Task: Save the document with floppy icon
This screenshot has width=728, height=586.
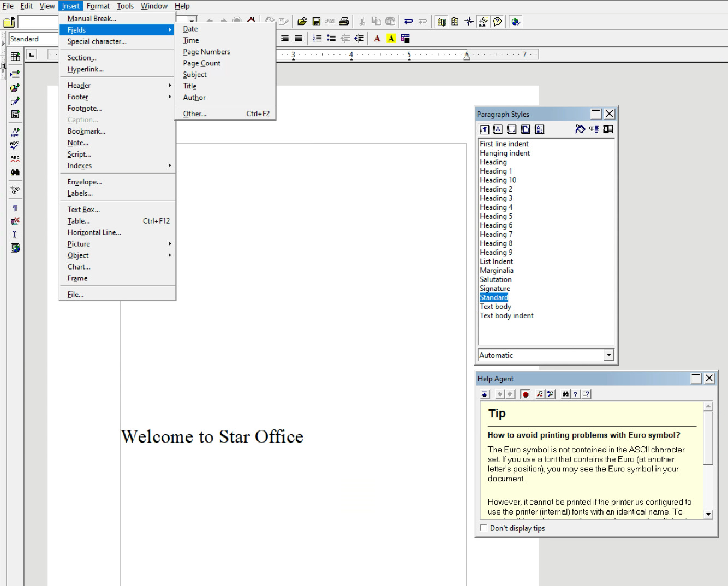Action: click(316, 22)
